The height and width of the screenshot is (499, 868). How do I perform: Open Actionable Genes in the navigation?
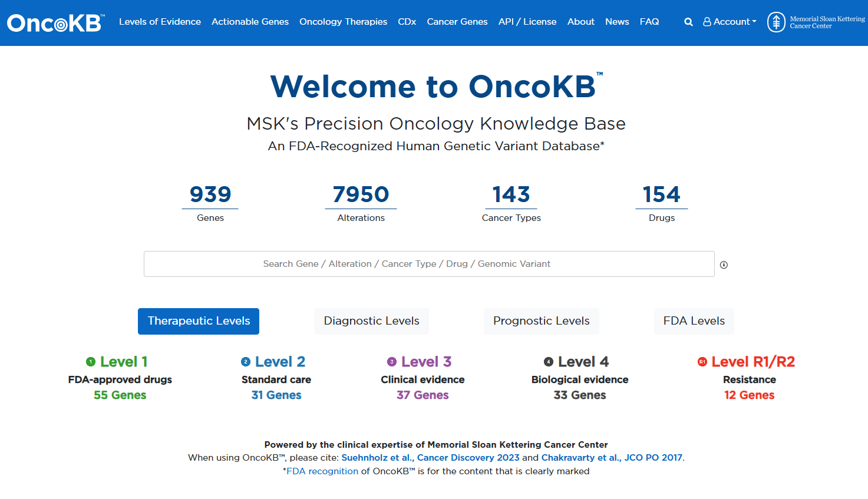(250, 22)
